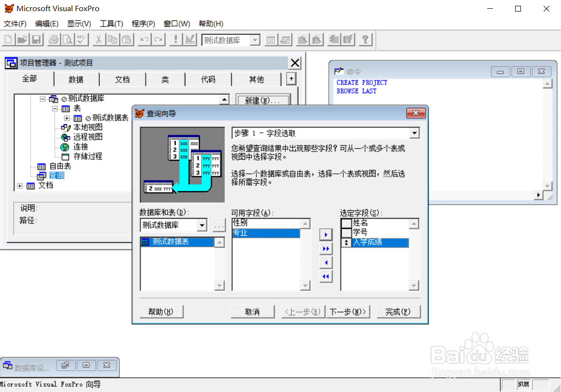Expand the 测试数据表 tree node

click(67, 118)
